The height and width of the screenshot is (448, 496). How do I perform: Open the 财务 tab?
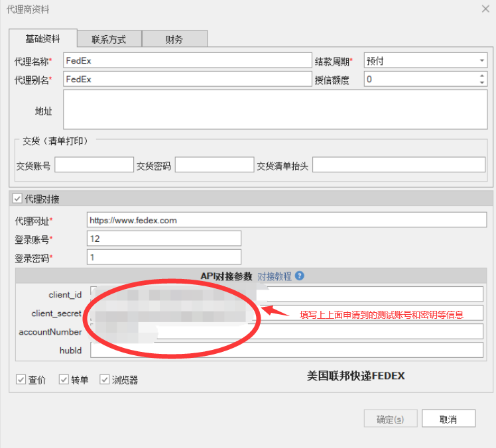point(174,39)
